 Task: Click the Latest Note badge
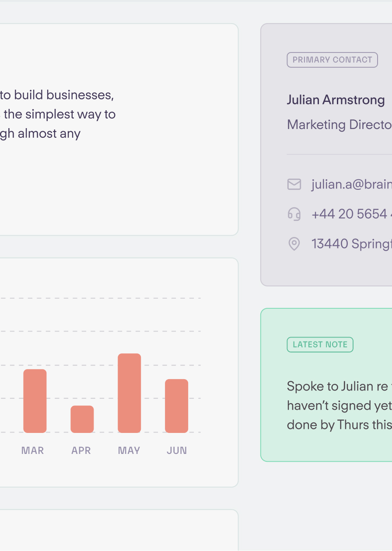click(x=320, y=345)
